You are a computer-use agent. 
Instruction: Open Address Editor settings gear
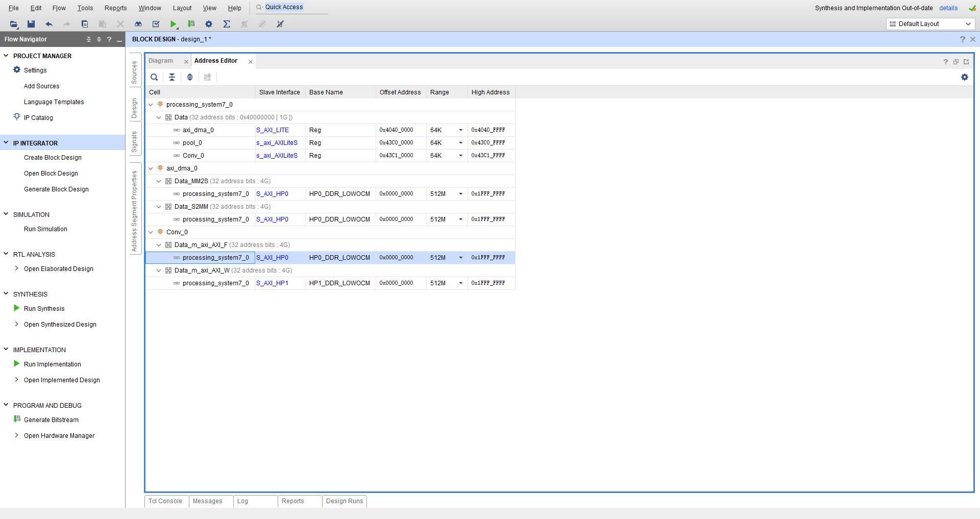click(965, 77)
